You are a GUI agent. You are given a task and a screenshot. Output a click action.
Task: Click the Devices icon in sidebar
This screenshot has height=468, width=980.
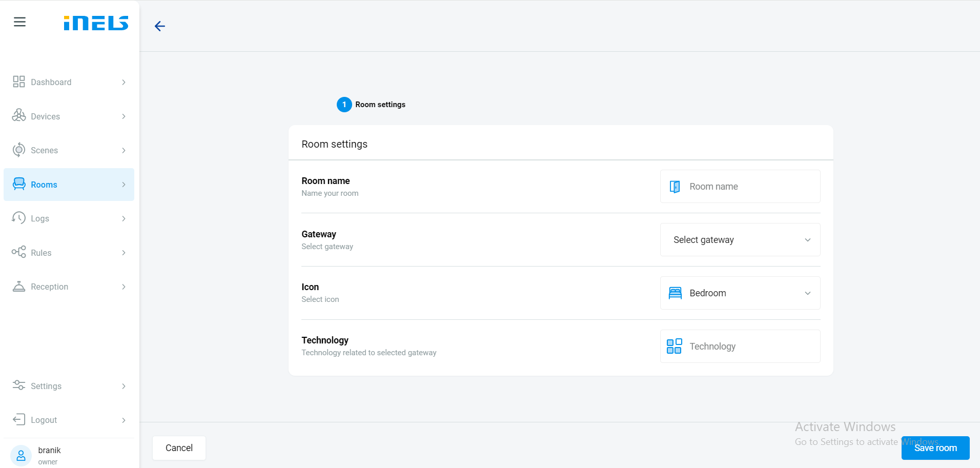pyautogui.click(x=19, y=116)
